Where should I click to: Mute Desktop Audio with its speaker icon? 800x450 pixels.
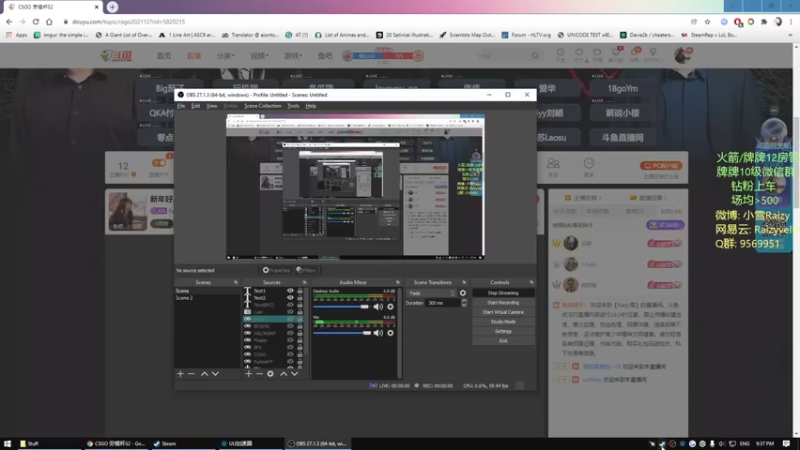378,307
